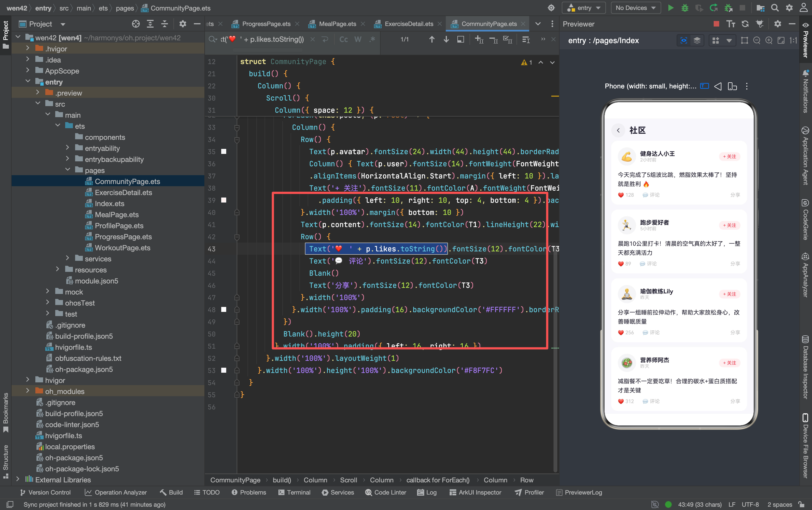Image resolution: width=812 pixels, height=510 pixels.
Task: Stop the previewer with red square
Action: [x=716, y=23]
